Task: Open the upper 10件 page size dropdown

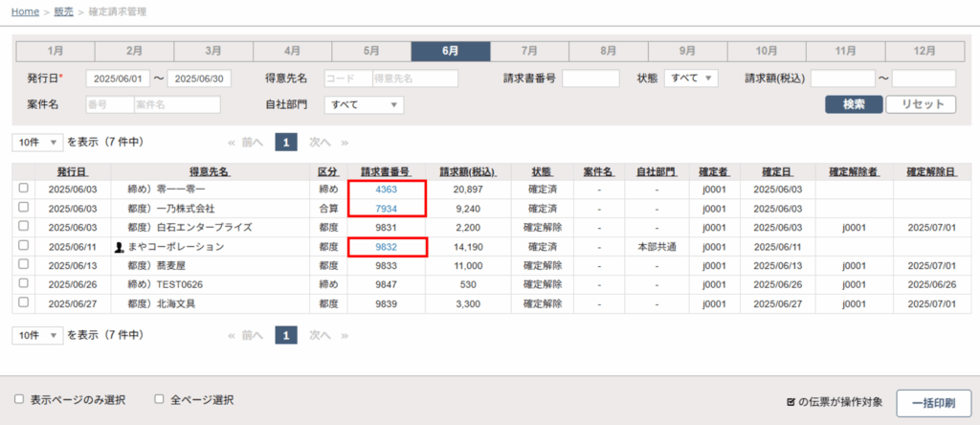Action: [37, 143]
